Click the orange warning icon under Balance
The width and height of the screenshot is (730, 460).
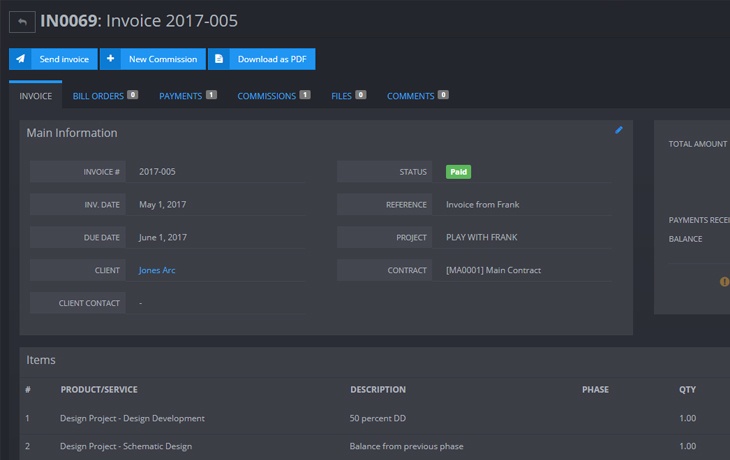click(x=724, y=281)
